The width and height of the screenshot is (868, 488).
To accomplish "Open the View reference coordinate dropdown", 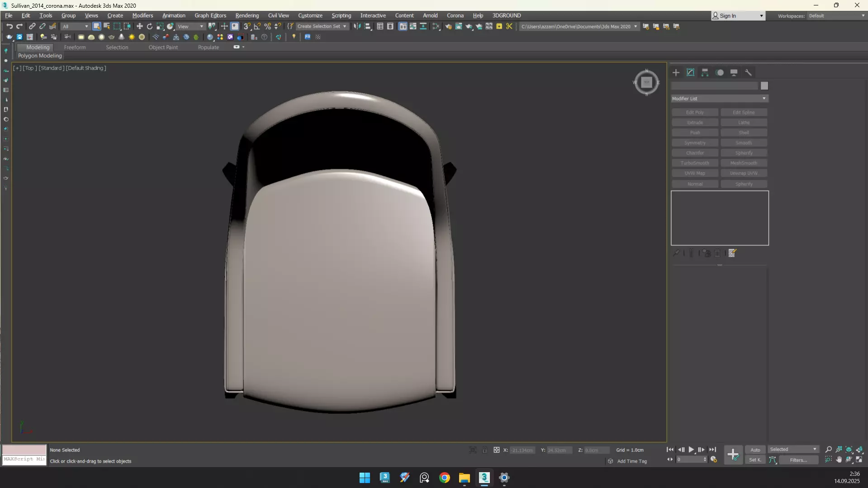I will [x=190, y=26].
